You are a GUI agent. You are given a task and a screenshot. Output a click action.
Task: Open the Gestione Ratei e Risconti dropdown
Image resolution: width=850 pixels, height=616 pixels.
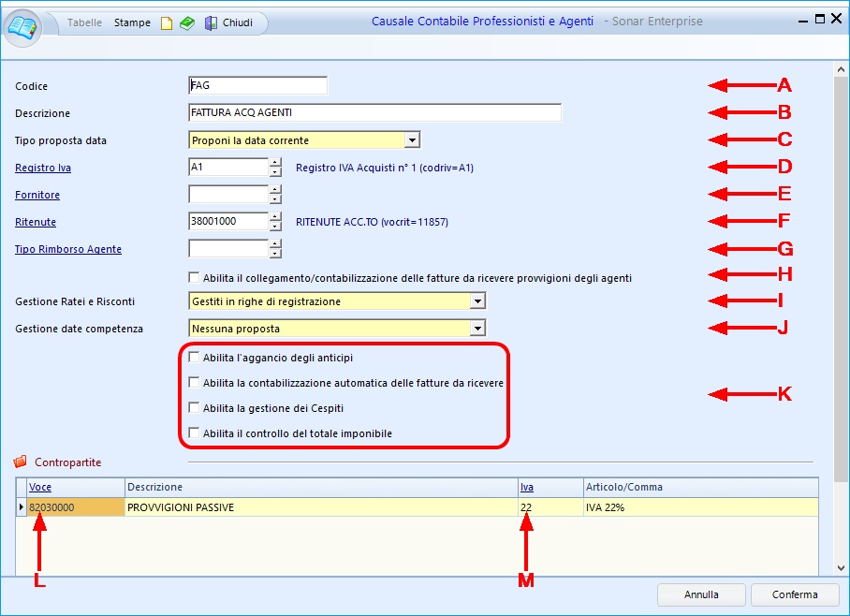pyautogui.click(x=477, y=301)
